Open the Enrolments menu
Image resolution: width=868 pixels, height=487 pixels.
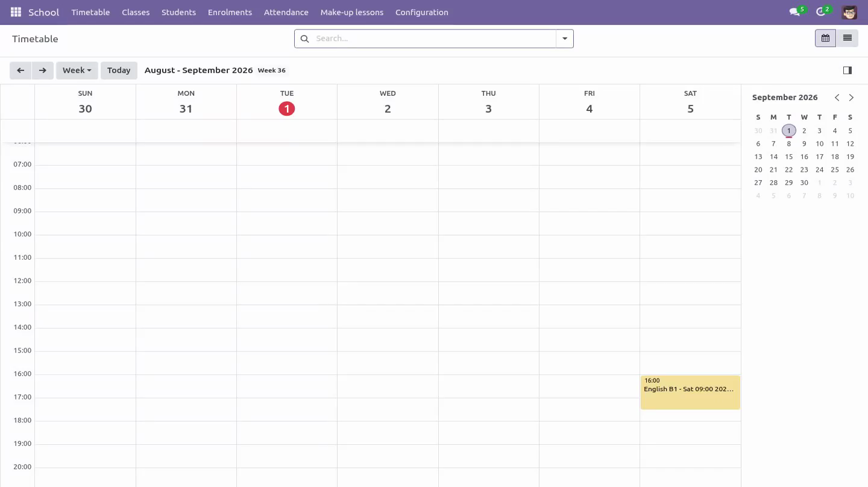pos(230,12)
